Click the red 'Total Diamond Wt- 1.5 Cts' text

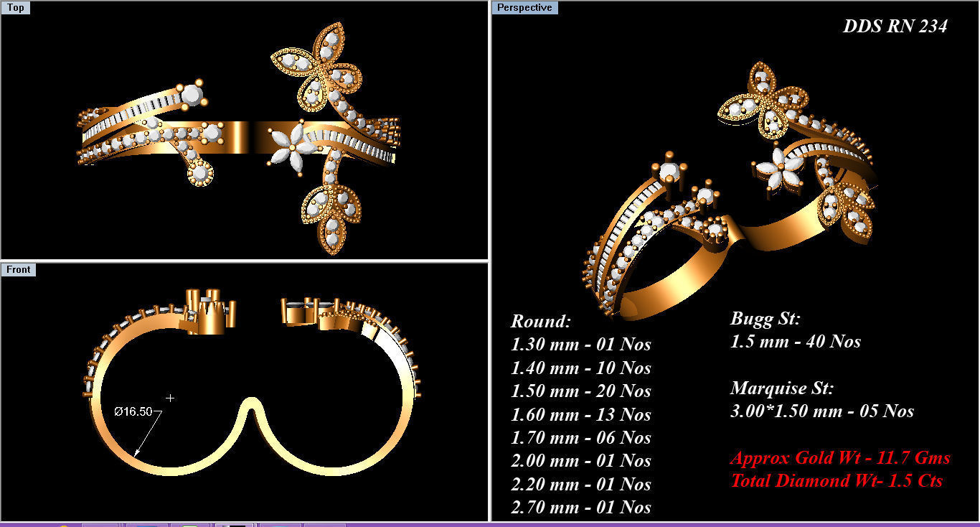coord(837,480)
